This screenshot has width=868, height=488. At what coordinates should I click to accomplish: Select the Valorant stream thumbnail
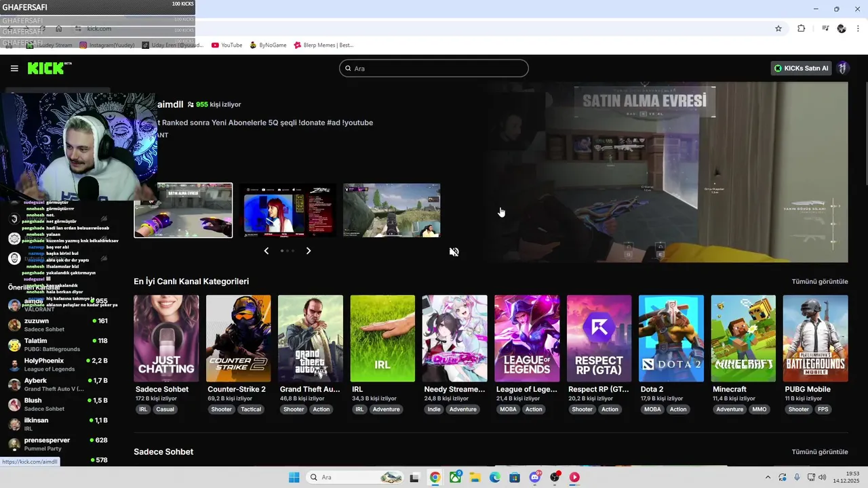click(183, 210)
